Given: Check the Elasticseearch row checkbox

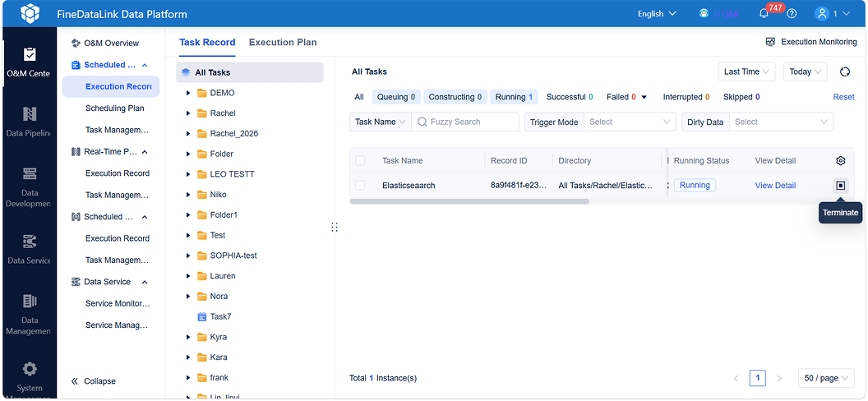Looking at the screenshot, I should (x=360, y=186).
